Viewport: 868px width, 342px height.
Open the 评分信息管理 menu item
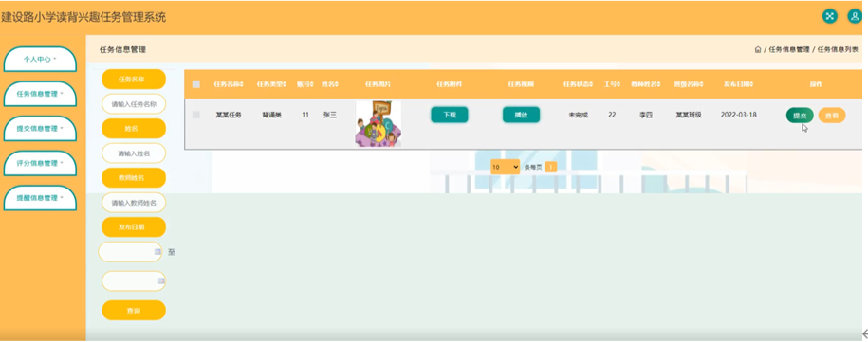[x=40, y=164]
